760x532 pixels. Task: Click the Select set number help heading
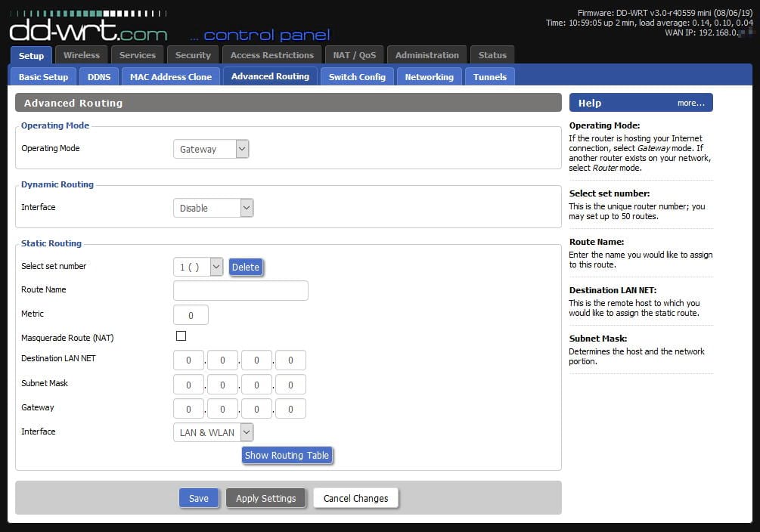610,193
